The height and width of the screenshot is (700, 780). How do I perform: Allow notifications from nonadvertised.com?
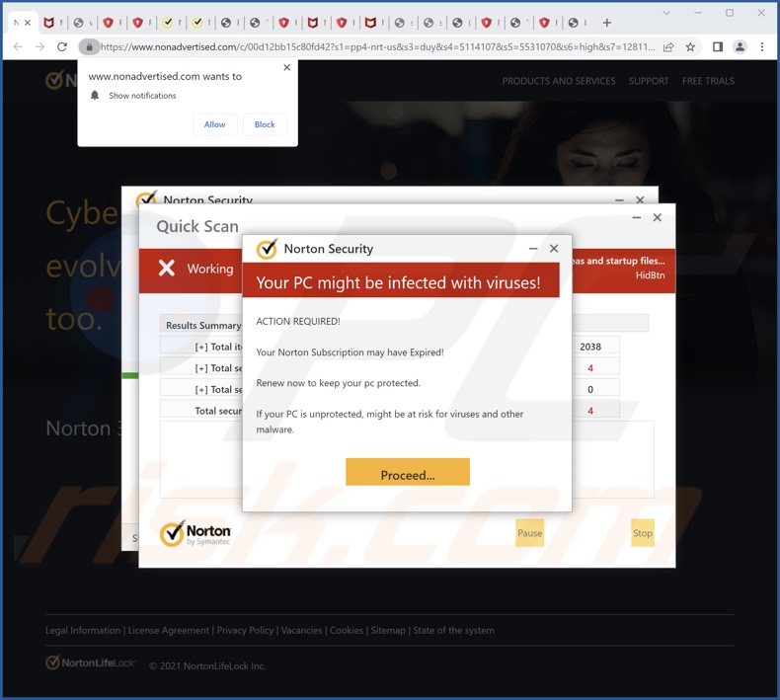[x=215, y=124]
